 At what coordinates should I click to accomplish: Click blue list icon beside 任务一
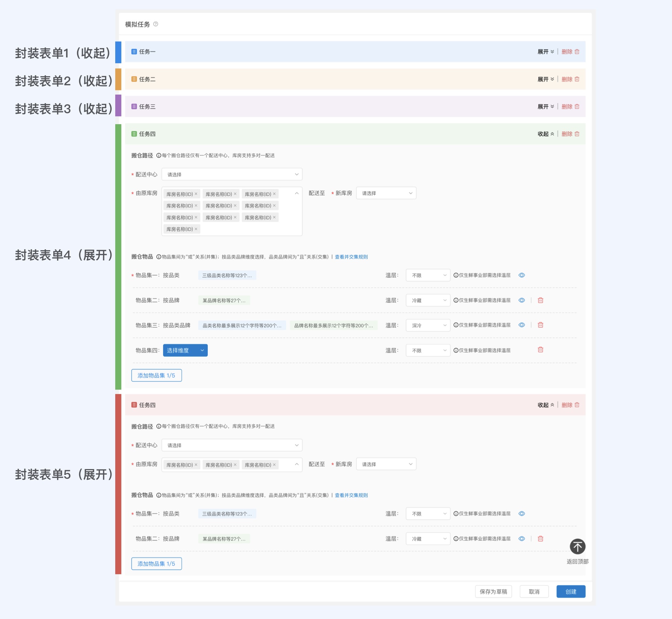coord(134,52)
